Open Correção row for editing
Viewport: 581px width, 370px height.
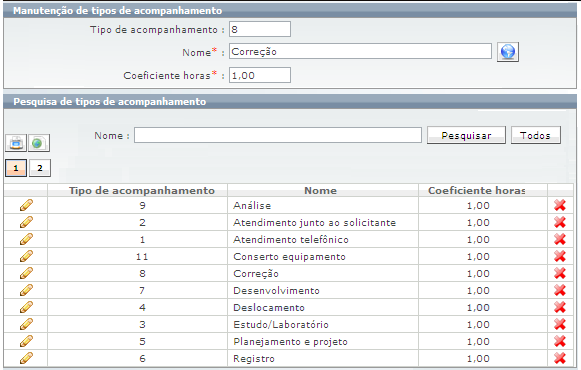click(x=26, y=273)
